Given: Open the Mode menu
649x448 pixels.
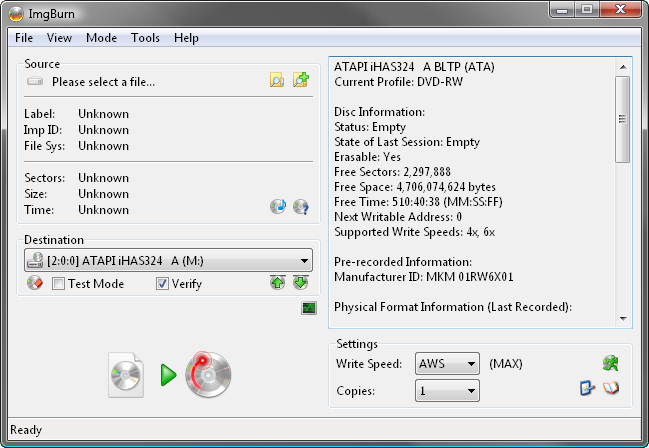Looking at the screenshot, I should tap(101, 38).
